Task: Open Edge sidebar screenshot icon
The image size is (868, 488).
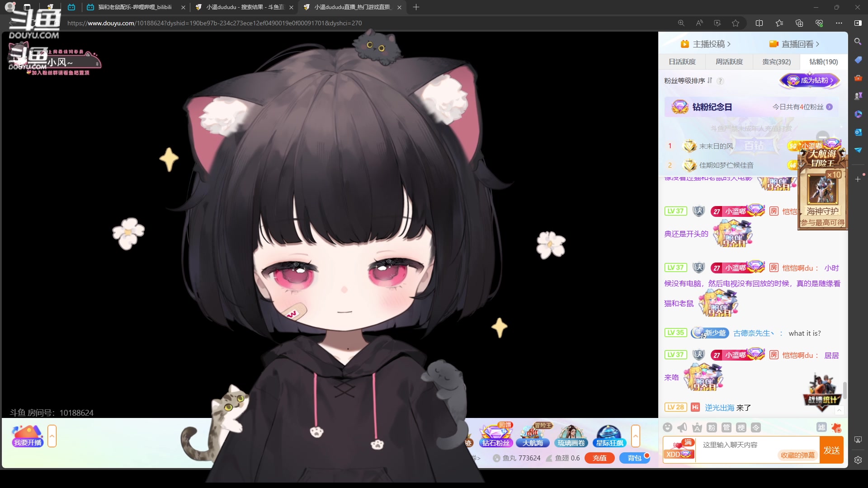Action: click(x=858, y=439)
